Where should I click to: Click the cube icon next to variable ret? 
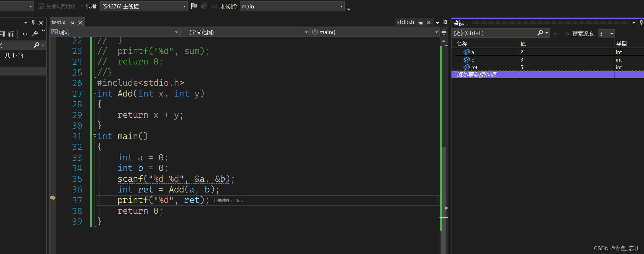[x=466, y=67]
